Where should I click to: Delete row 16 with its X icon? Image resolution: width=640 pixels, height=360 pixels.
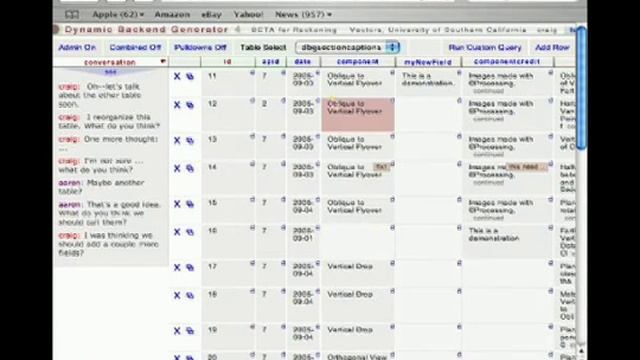(x=177, y=232)
